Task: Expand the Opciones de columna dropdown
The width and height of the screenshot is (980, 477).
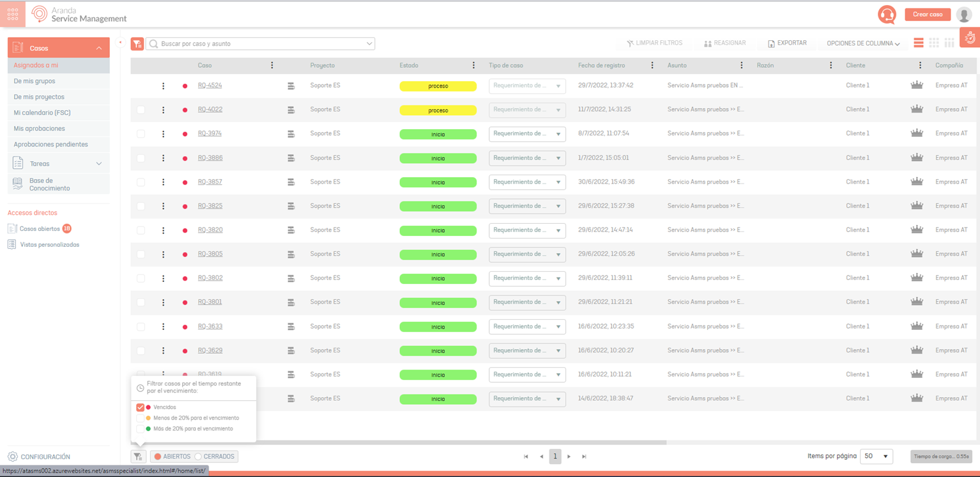Action: [x=863, y=43]
